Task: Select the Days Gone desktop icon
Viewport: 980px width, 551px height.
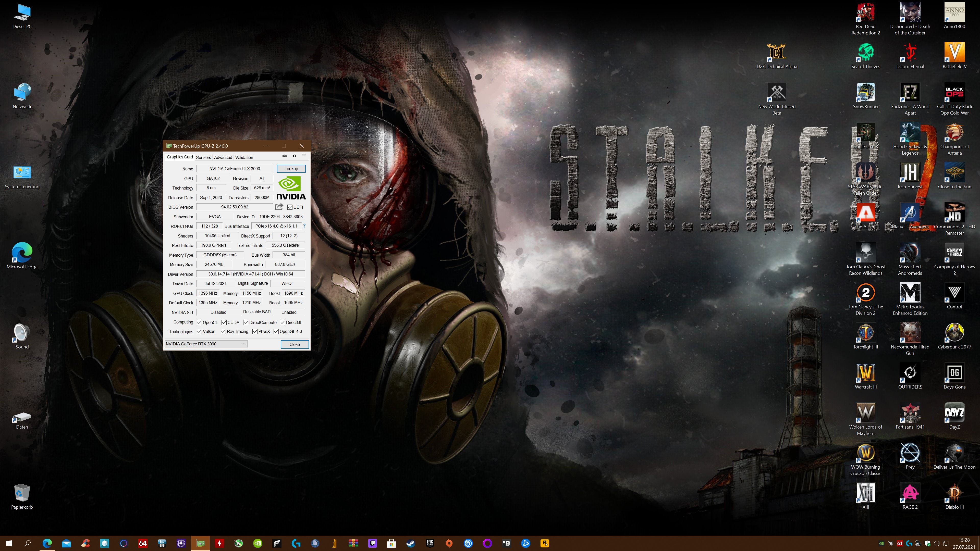Action: (954, 376)
